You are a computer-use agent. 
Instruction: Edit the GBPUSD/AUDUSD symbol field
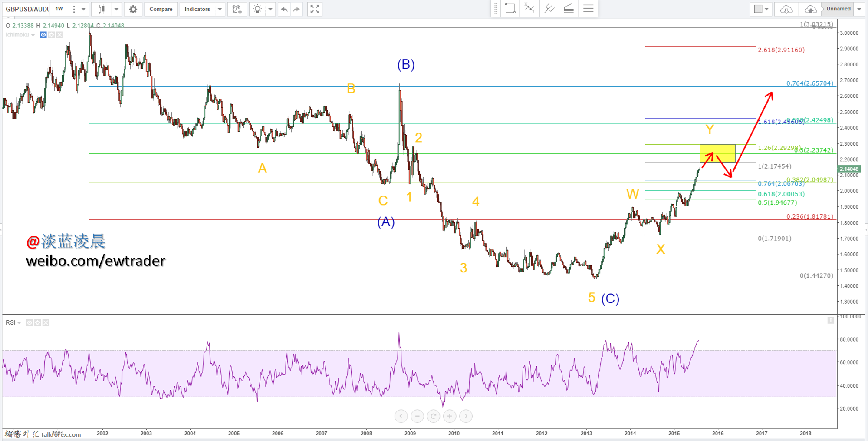(27, 9)
